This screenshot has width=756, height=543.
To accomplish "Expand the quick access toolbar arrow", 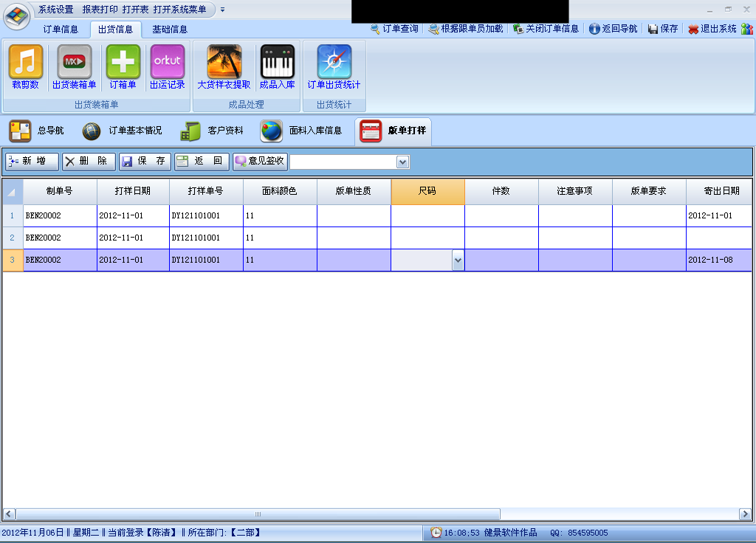I will (x=223, y=10).
